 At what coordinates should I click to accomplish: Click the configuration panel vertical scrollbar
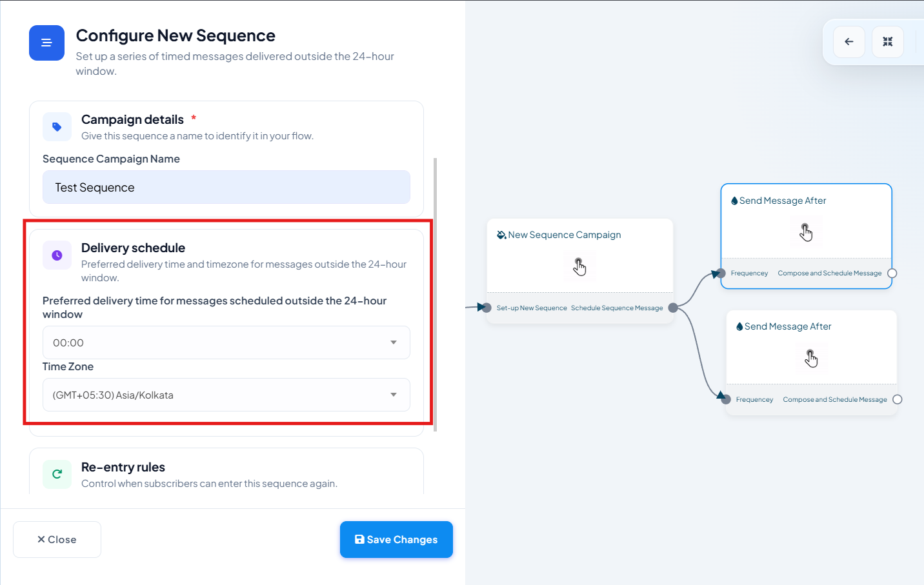(x=436, y=294)
